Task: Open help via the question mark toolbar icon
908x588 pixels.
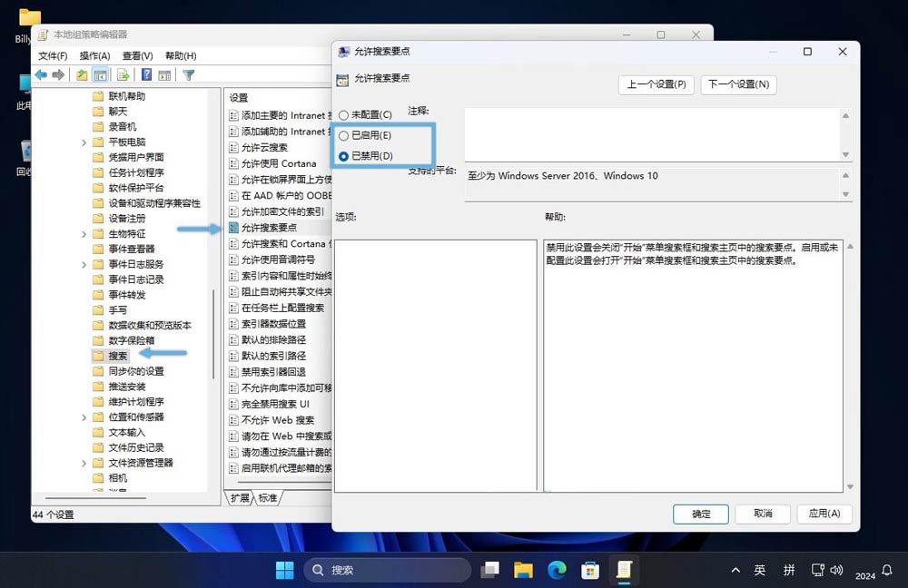Action: (145, 75)
